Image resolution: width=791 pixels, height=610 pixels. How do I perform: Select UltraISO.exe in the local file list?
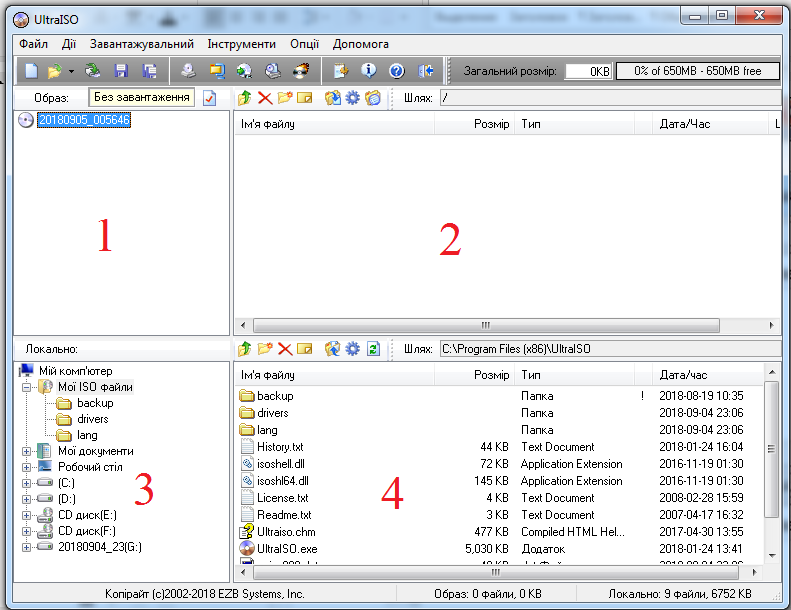tap(287, 548)
